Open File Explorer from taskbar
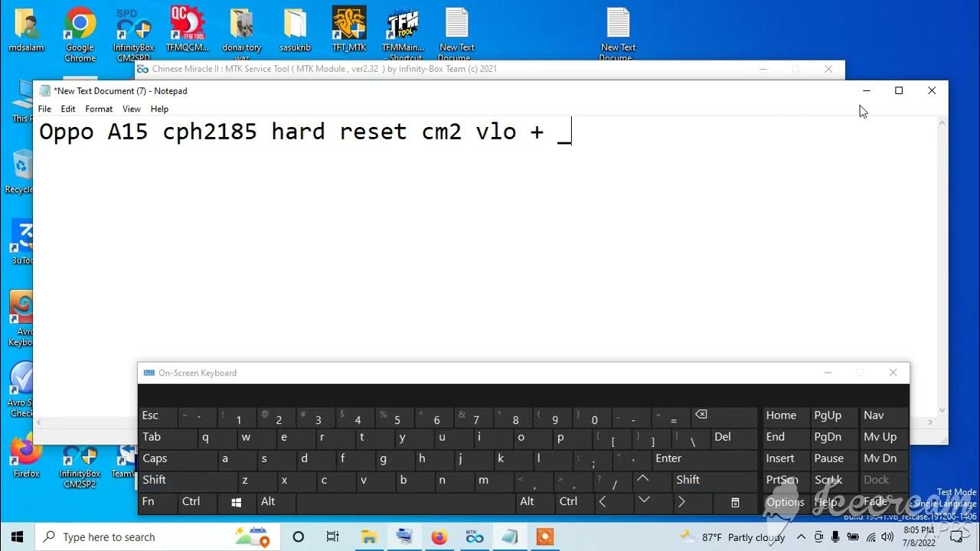Viewport: 980px width, 551px height. point(368,536)
